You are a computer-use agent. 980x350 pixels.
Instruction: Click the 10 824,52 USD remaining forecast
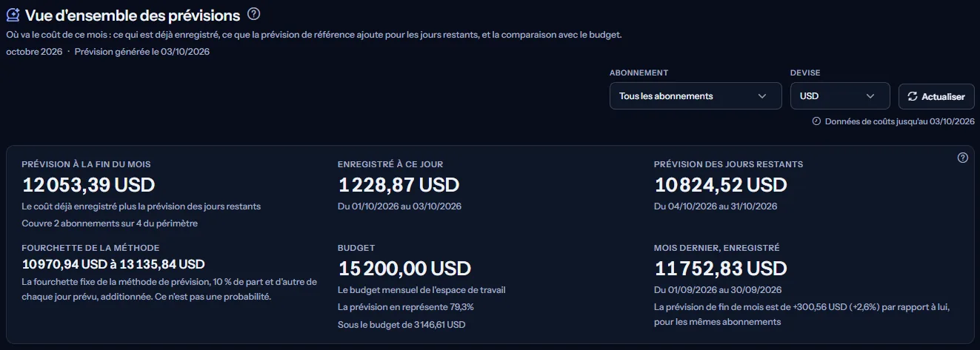pos(721,184)
